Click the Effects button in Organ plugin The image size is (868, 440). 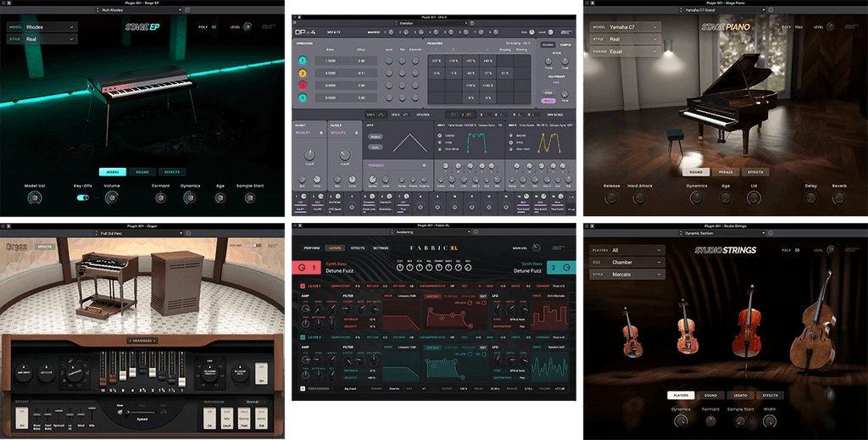[44, 247]
